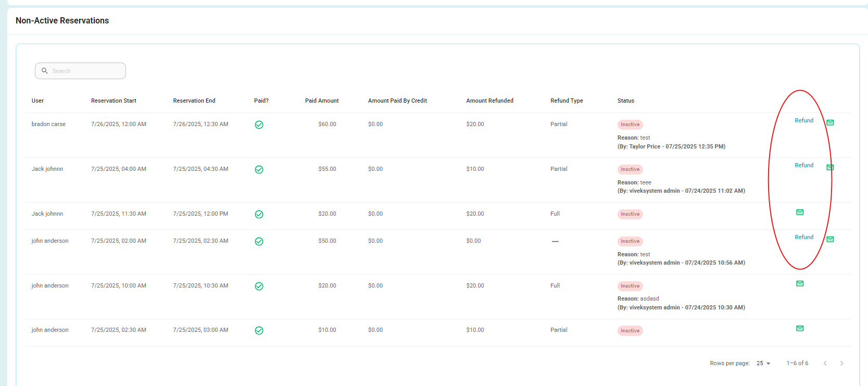Click reservation start 7/25/2025, 10:00 AM
868x386 pixels.
[119, 285]
